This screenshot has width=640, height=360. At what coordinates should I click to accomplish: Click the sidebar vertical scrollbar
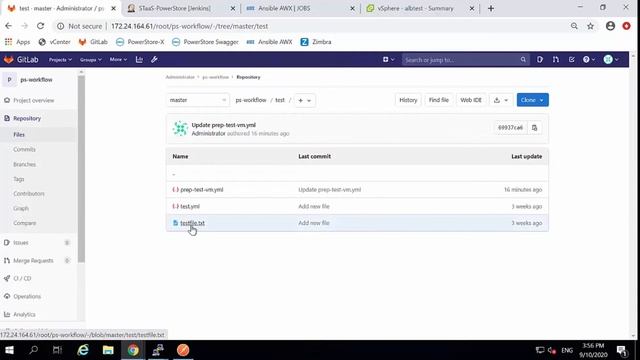81,169
